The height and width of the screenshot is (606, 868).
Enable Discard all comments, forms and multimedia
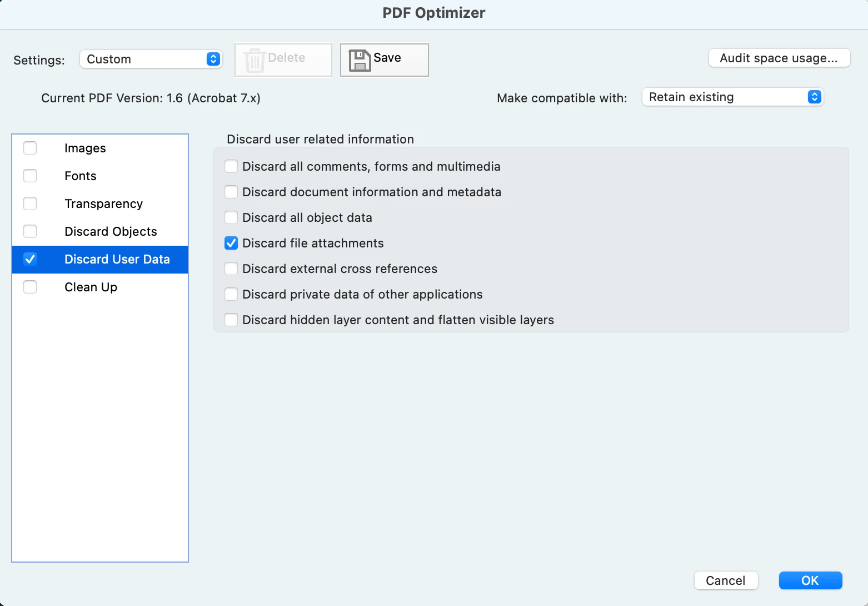231,166
